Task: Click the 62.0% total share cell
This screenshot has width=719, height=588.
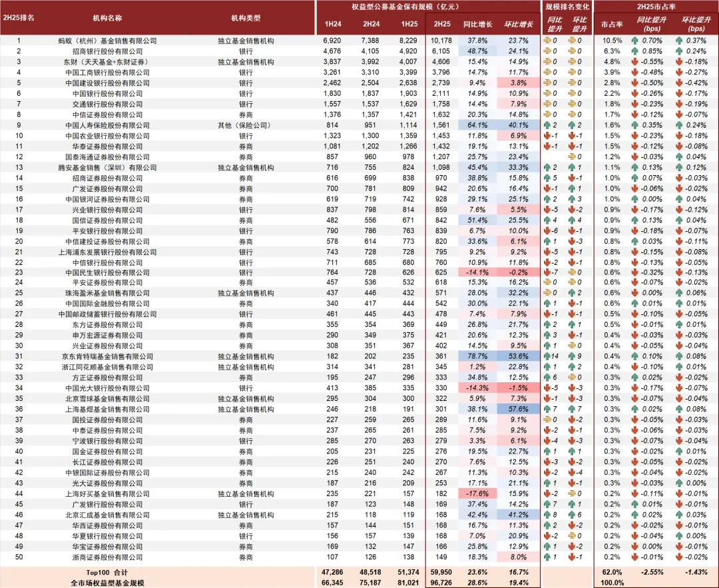Action: click(612, 572)
